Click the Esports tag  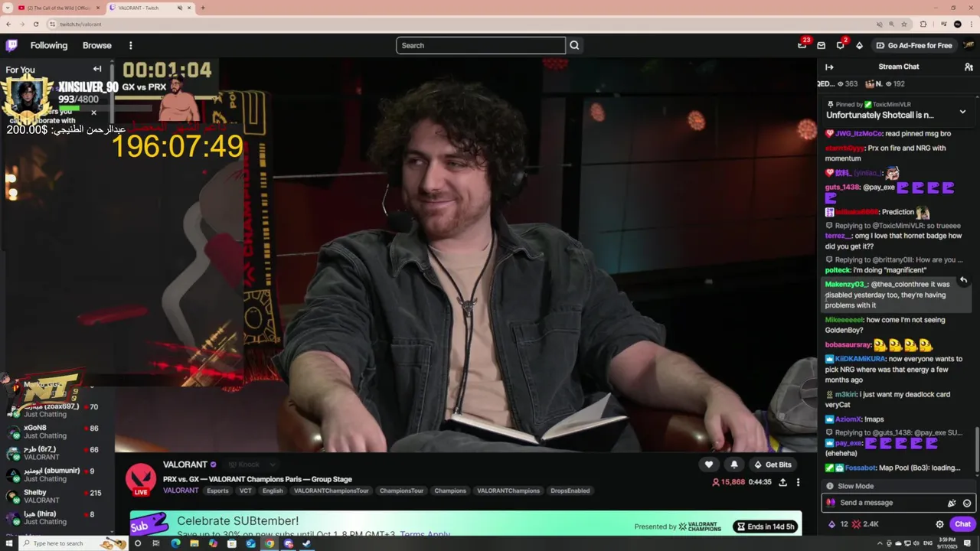(x=217, y=491)
